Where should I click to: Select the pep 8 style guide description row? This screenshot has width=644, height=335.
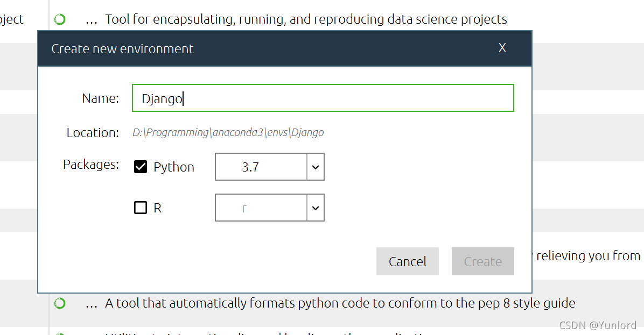(340, 303)
